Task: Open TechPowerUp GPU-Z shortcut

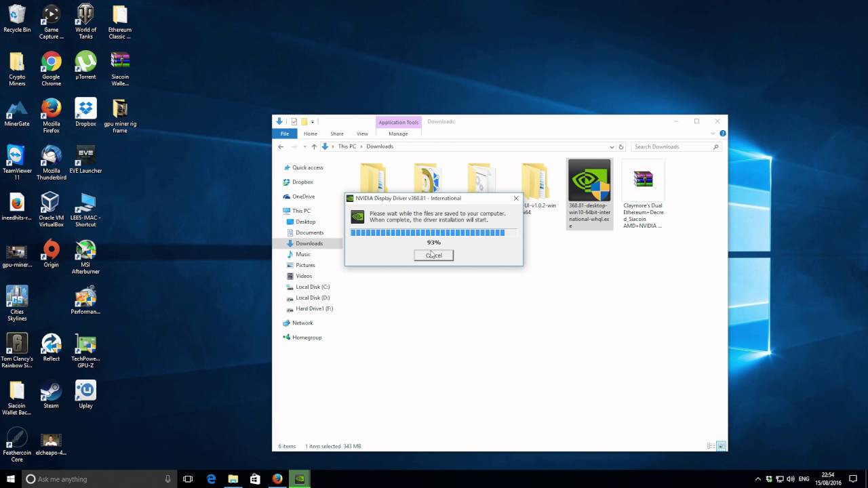Action: pyautogui.click(x=85, y=350)
